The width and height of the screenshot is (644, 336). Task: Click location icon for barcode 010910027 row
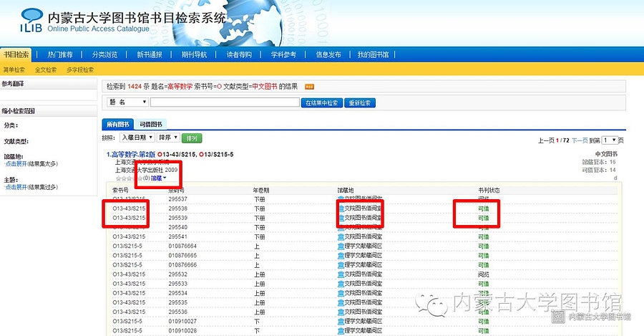pos(341,321)
